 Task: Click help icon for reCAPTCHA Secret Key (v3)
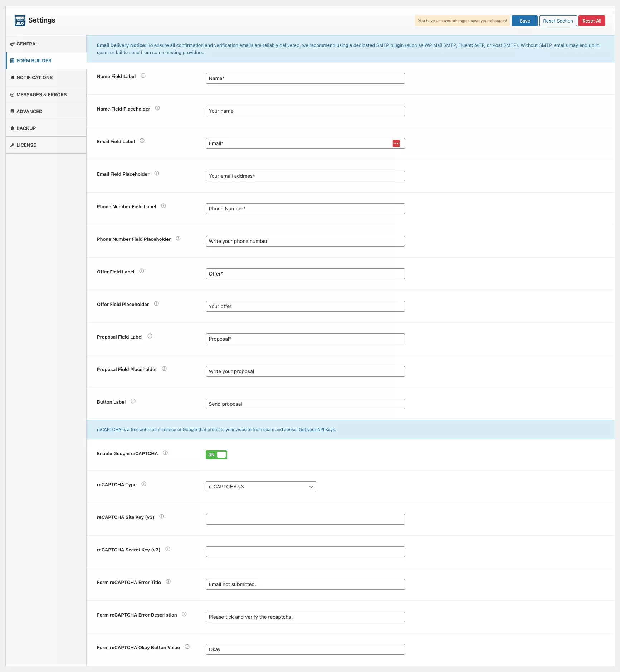point(168,549)
